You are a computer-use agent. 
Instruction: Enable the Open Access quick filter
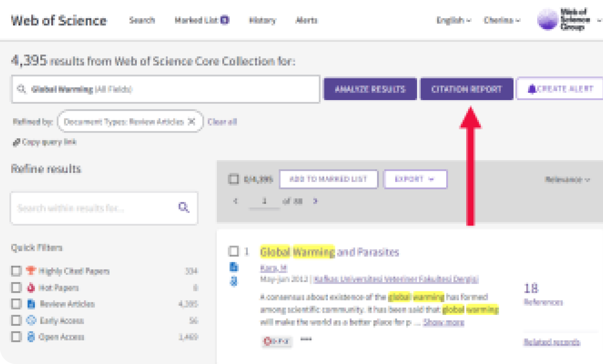point(16,337)
